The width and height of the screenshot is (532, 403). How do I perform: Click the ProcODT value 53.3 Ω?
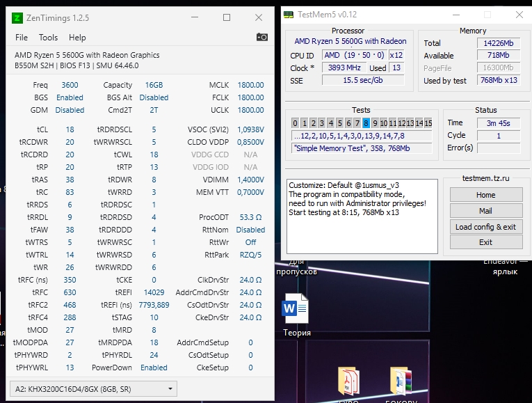click(250, 217)
